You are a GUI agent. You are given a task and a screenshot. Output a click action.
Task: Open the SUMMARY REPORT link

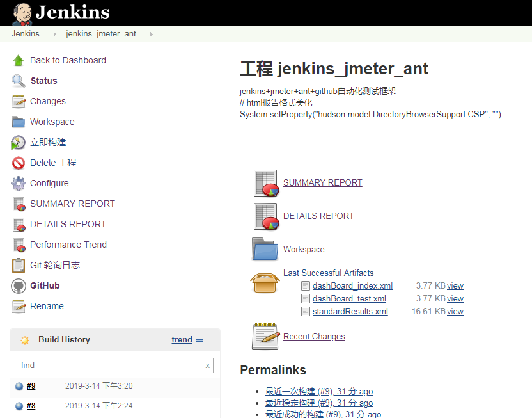pyautogui.click(x=322, y=182)
